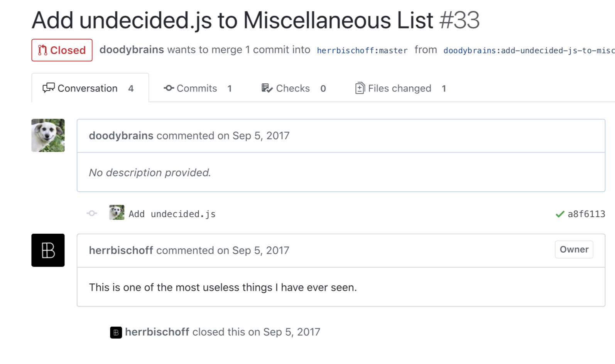Switch to the Commits tab
This screenshot has width=615, height=364.
click(x=197, y=88)
